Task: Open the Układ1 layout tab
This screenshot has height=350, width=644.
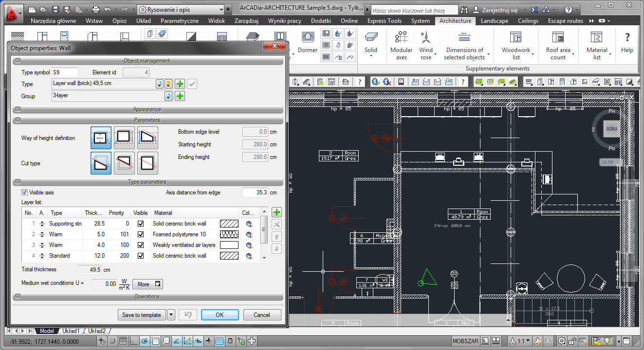Action: point(71,331)
